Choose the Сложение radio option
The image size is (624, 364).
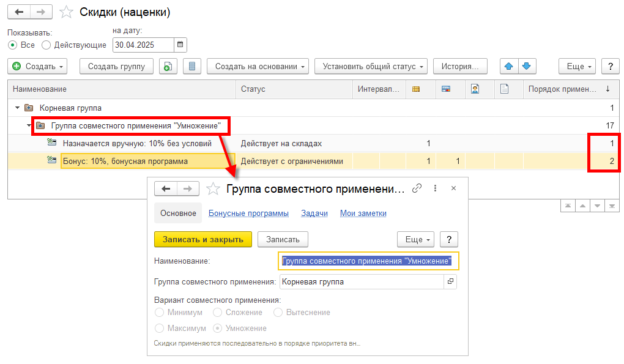[x=217, y=313]
